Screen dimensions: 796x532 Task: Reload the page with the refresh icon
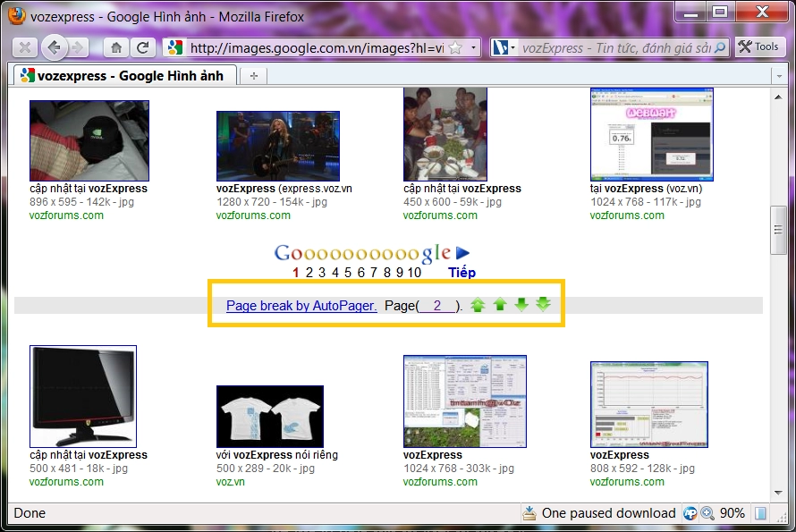coord(143,48)
